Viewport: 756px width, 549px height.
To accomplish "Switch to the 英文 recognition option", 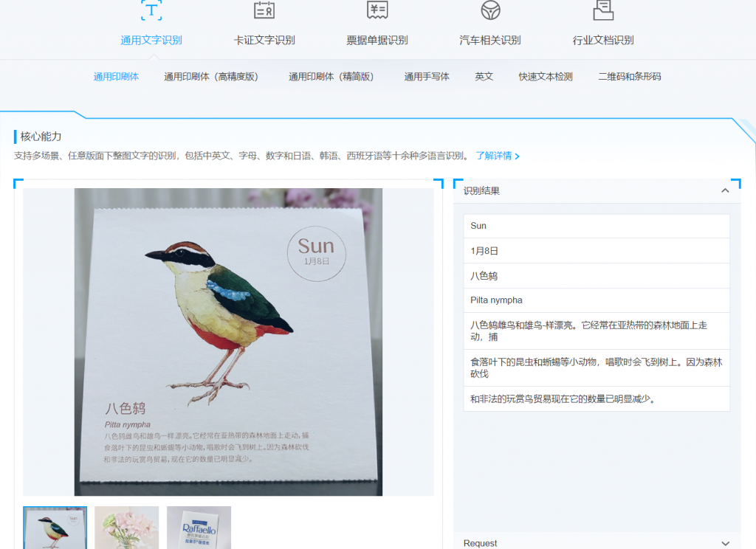I will click(484, 77).
